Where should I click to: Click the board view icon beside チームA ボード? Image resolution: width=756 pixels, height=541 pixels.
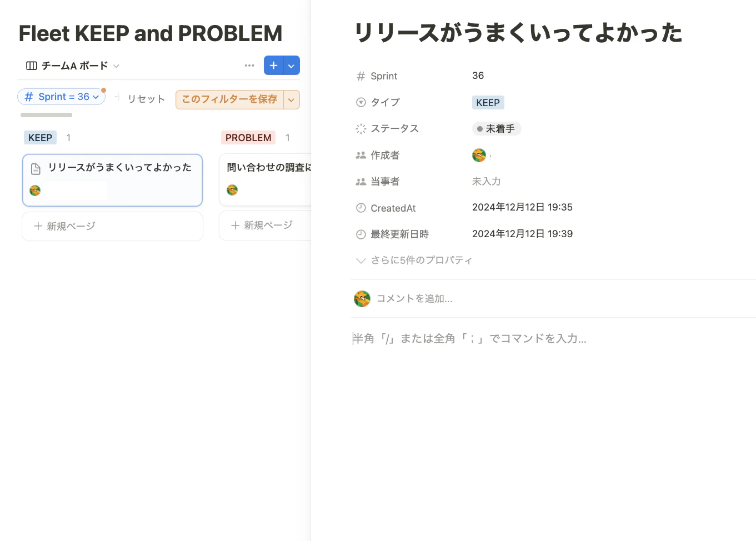point(32,66)
